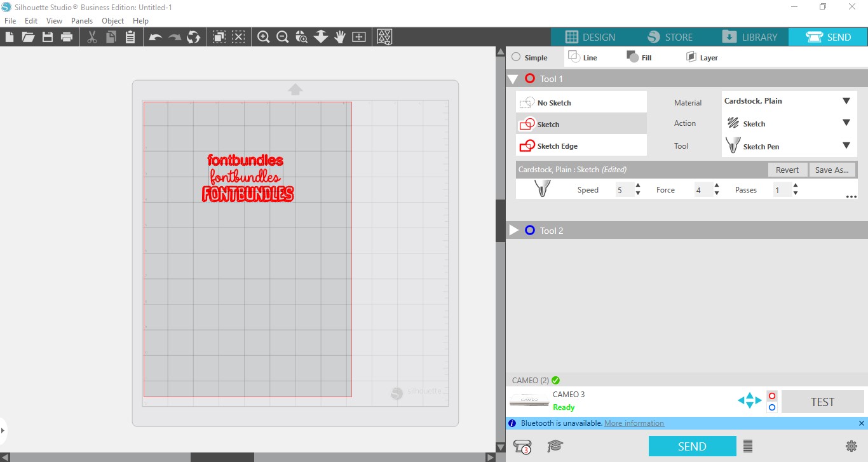
Task: Click the blade position arrows icon
Action: (x=749, y=400)
